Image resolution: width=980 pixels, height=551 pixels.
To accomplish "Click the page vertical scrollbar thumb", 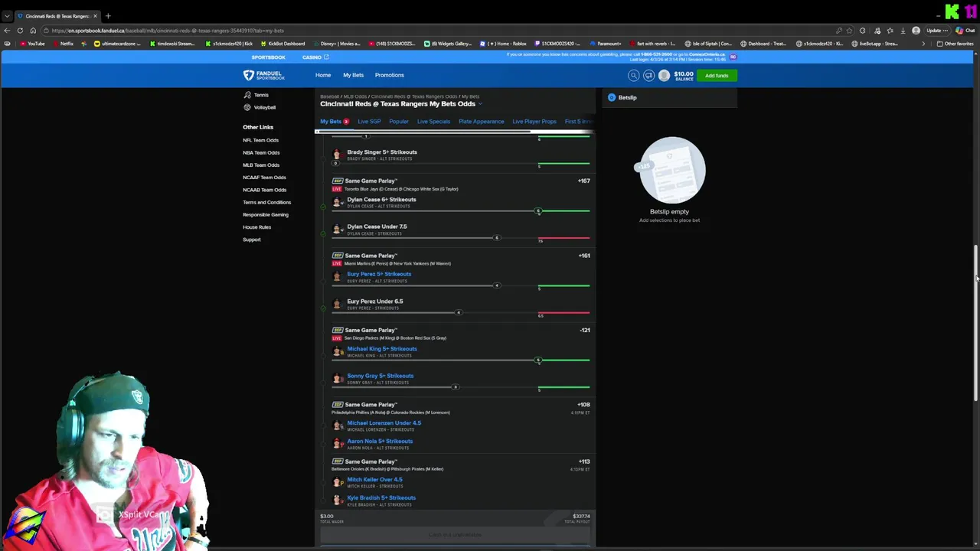I will coord(975,322).
